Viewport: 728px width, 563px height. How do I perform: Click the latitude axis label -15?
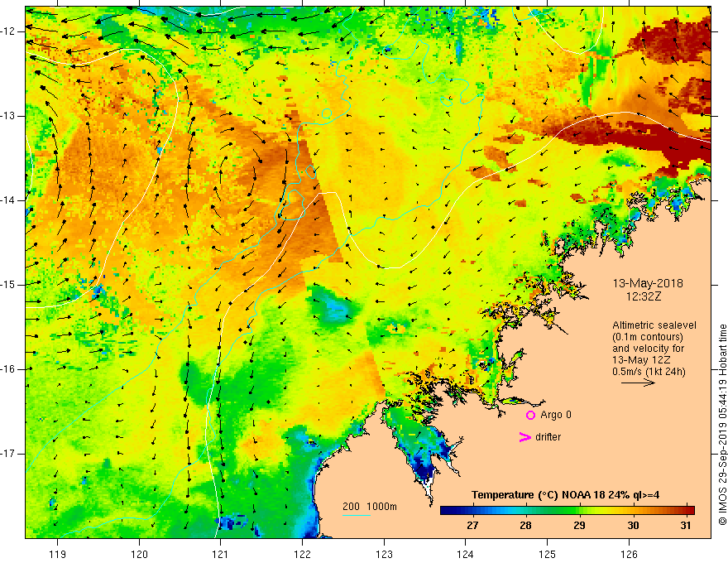click(x=8, y=285)
